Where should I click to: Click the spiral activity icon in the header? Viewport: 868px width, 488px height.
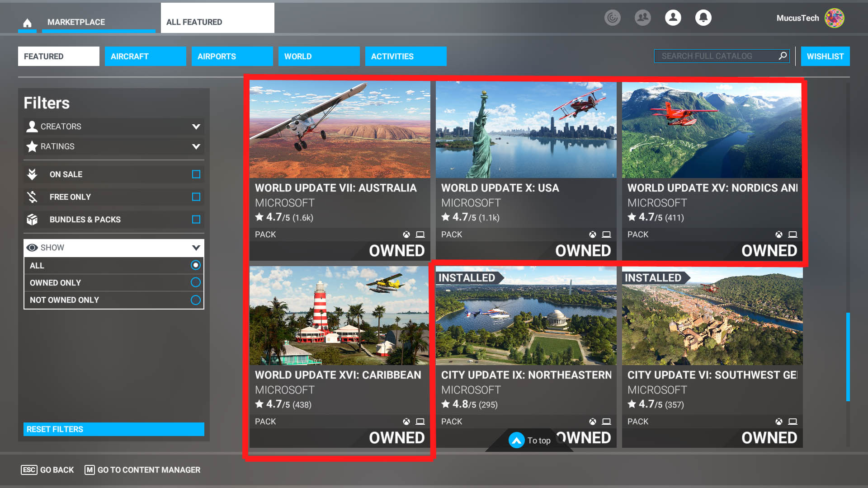click(x=612, y=18)
